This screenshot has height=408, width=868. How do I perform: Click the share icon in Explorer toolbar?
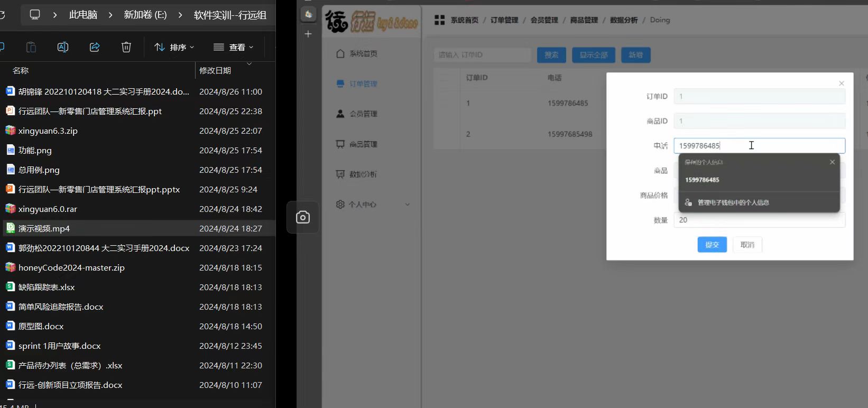point(95,47)
